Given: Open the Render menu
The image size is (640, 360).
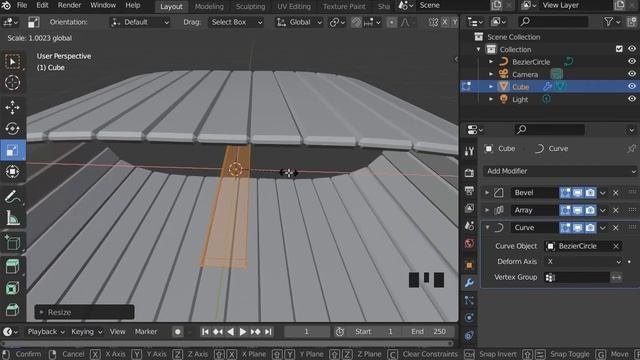Looking at the screenshot, I should pyautogui.click(x=69, y=6).
